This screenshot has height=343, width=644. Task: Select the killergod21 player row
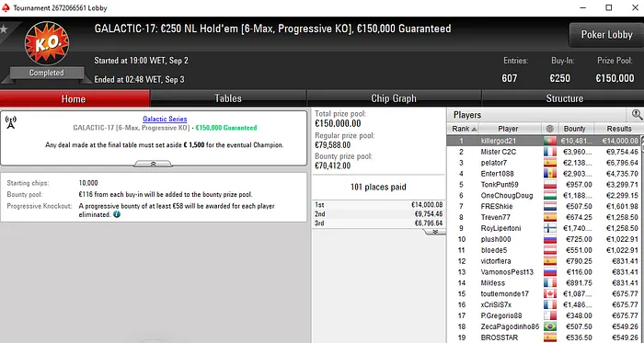click(543, 141)
